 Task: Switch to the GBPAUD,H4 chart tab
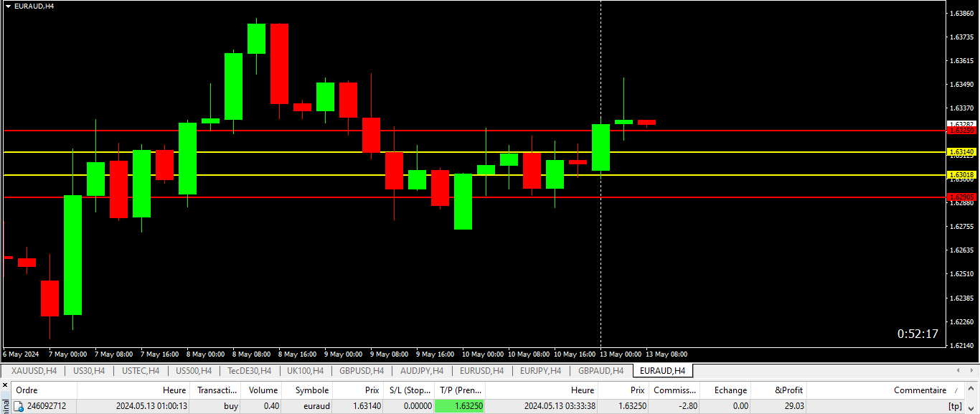point(600,371)
